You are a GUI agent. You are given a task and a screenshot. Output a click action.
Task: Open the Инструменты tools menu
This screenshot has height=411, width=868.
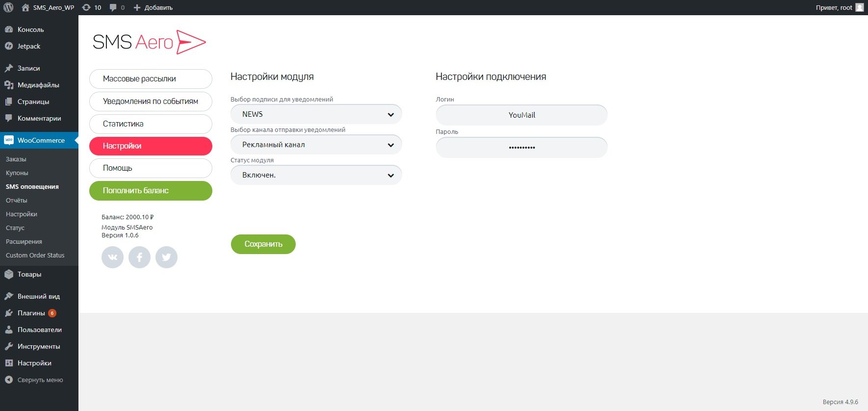(x=39, y=346)
